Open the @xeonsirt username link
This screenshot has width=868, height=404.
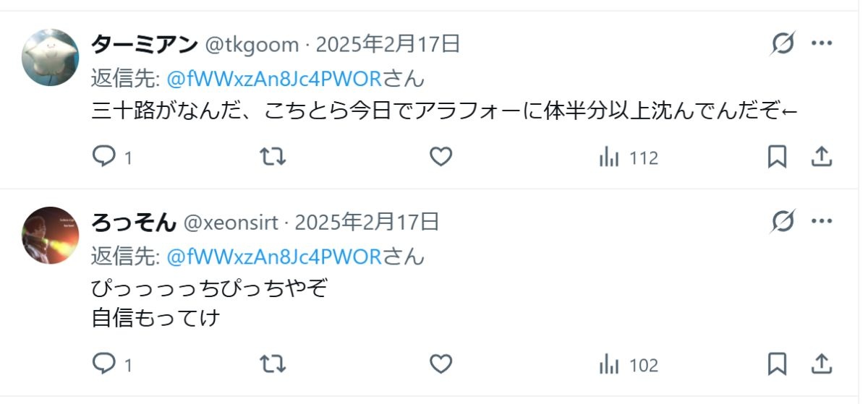pos(230,222)
